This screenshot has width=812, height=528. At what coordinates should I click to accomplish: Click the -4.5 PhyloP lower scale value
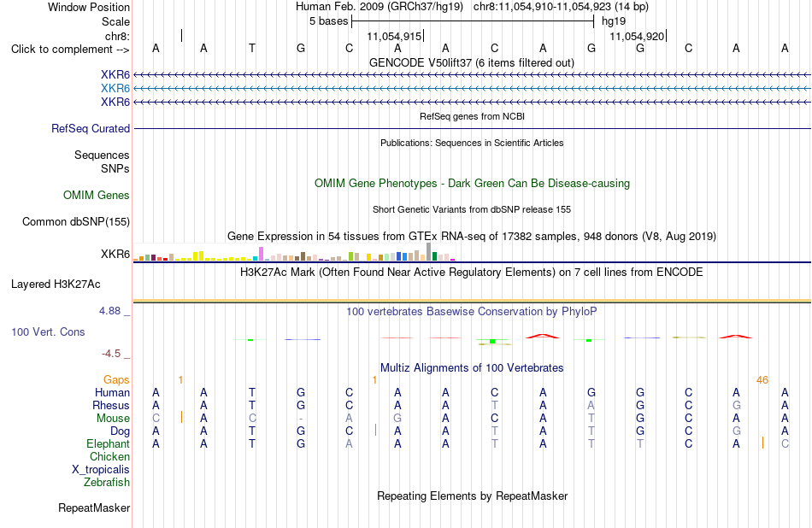click(111, 354)
